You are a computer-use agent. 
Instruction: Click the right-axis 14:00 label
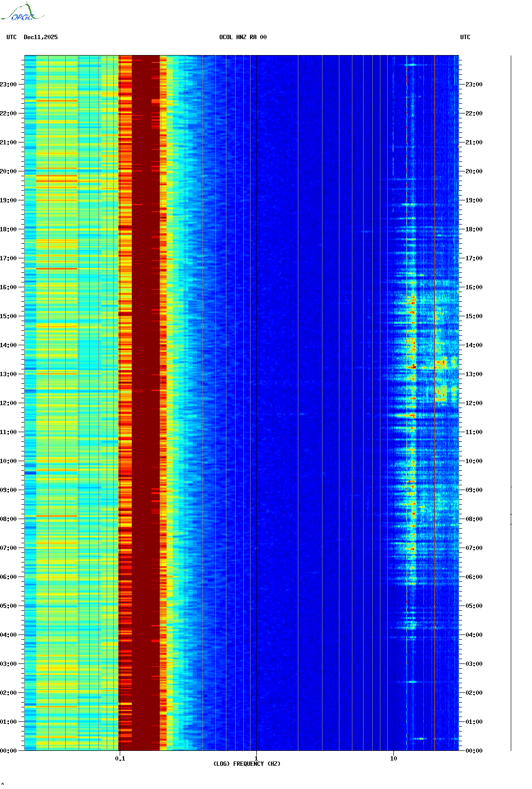[x=474, y=345]
